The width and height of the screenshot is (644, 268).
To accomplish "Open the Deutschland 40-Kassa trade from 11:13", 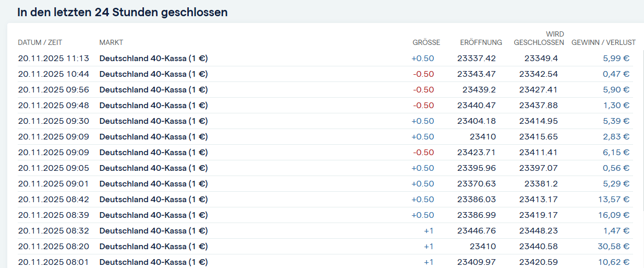I will tap(153, 58).
